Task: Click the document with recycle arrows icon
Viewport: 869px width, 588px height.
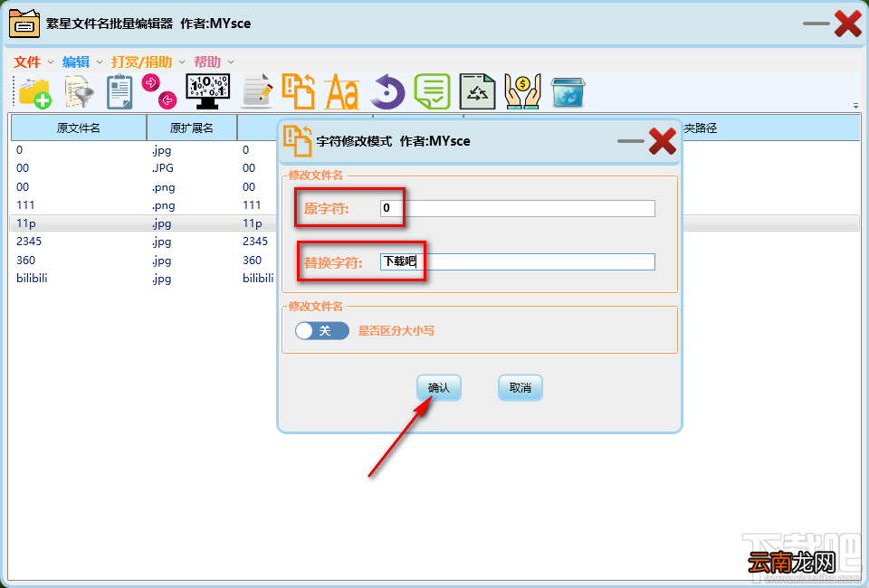Action: click(477, 91)
